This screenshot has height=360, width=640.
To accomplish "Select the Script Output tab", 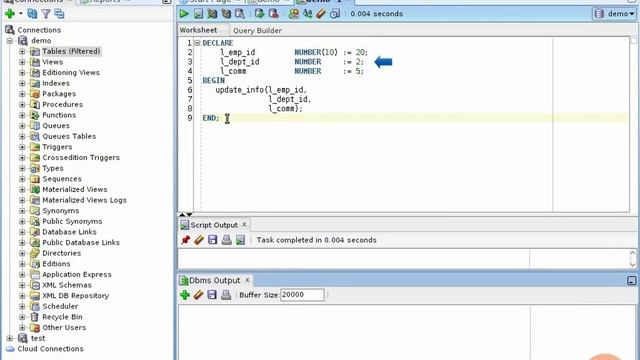I will click(213, 225).
